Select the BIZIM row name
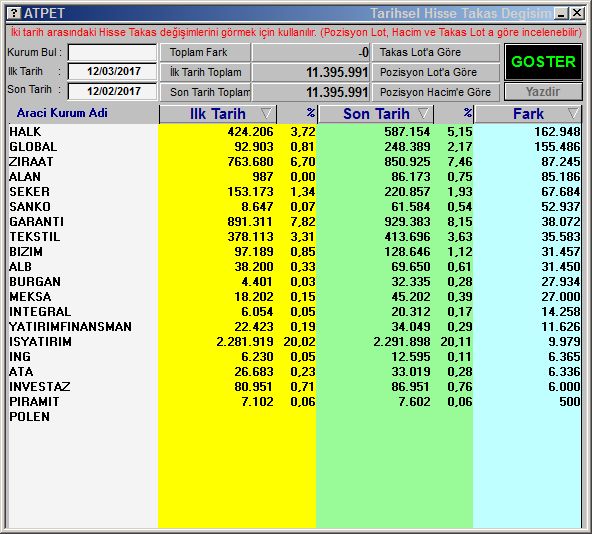 pyautogui.click(x=26, y=252)
